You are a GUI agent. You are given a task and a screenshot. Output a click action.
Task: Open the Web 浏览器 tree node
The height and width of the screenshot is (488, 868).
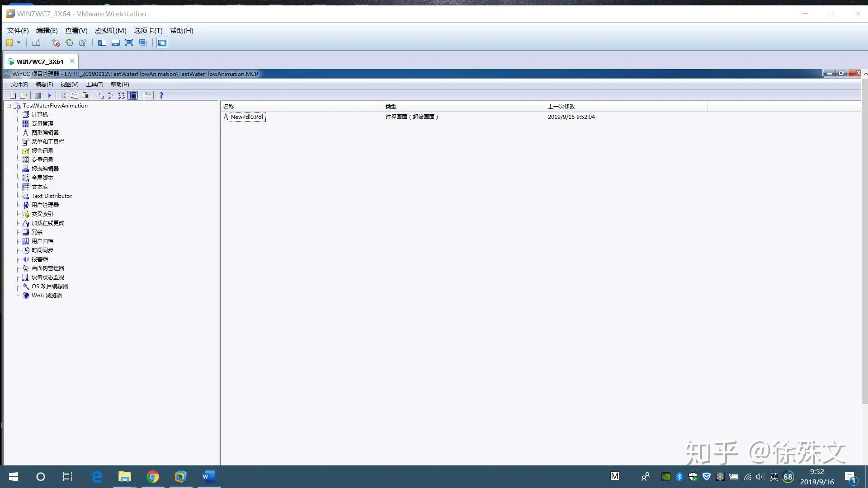[46, 295]
